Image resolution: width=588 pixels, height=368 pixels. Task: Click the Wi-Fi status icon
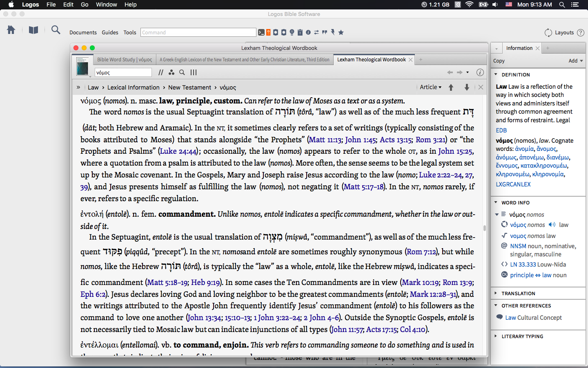click(x=469, y=4)
